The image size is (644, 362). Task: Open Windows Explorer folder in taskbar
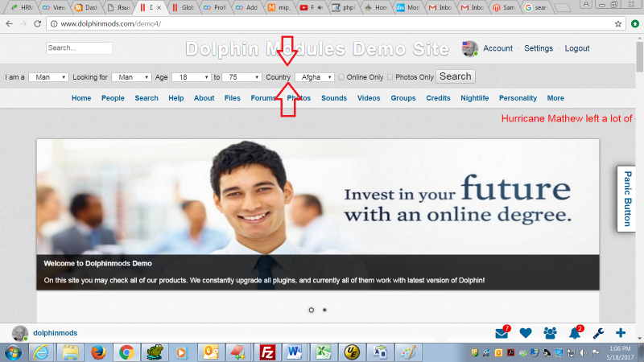pos(70,352)
